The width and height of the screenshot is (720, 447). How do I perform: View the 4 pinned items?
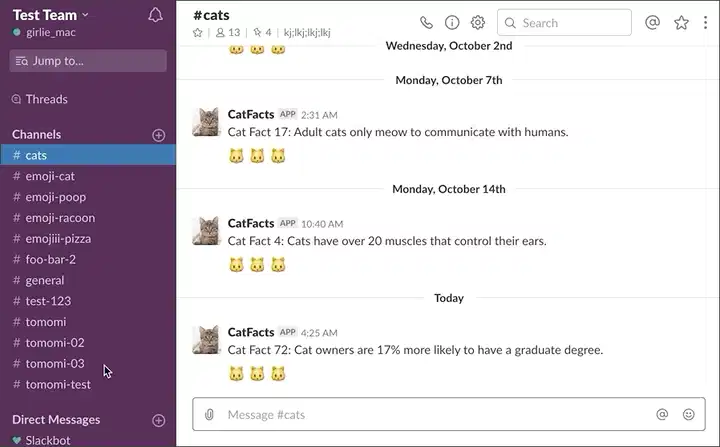(262, 33)
